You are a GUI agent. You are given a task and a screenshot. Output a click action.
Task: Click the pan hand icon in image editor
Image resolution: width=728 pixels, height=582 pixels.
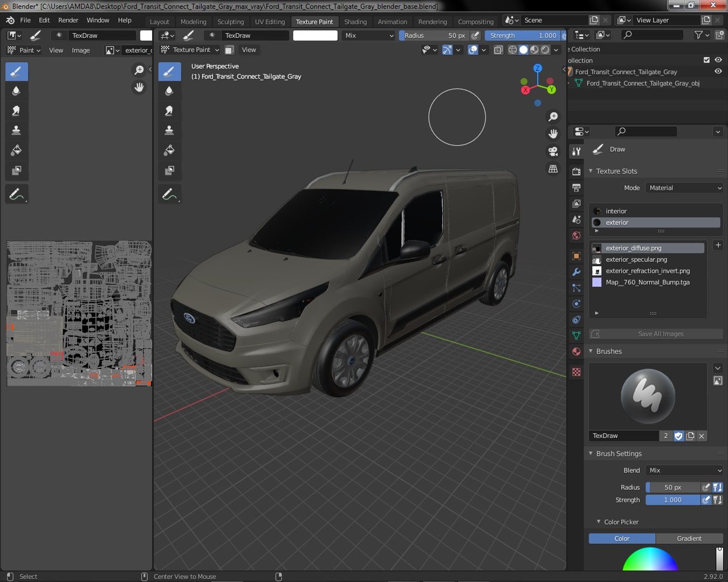pyautogui.click(x=139, y=87)
